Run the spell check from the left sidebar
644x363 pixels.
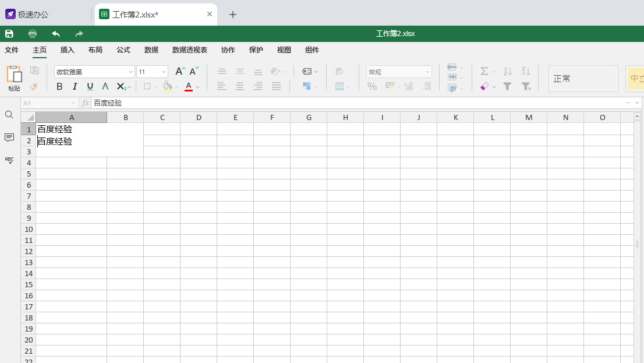coord(9,160)
